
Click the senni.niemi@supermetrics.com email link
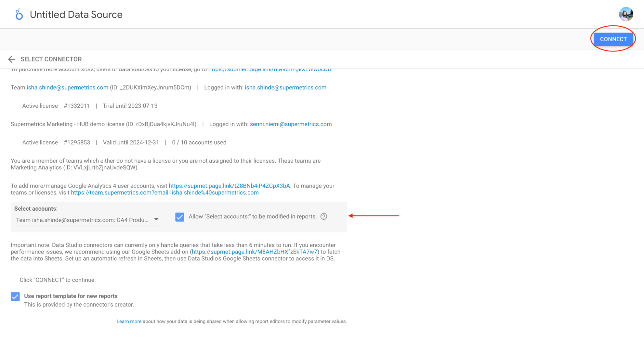(x=291, y=124)
